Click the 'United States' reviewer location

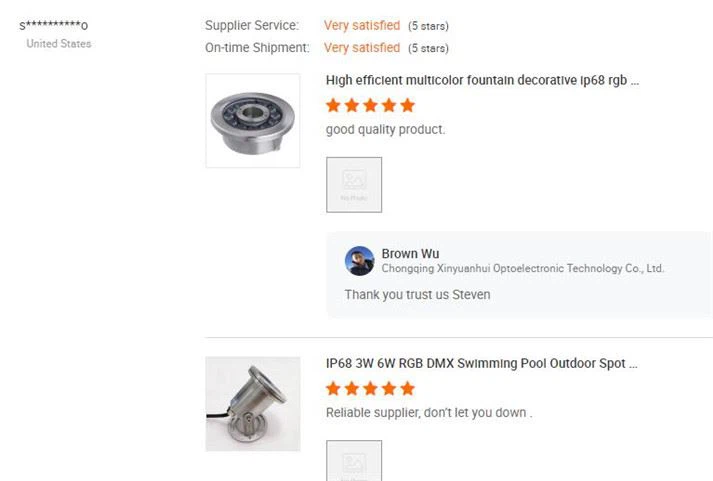(x=59, y=44)
